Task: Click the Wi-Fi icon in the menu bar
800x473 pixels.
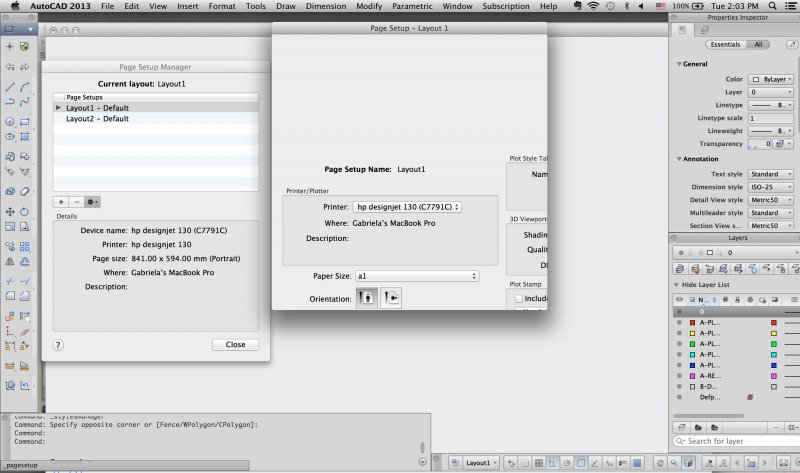Action: 593,6
